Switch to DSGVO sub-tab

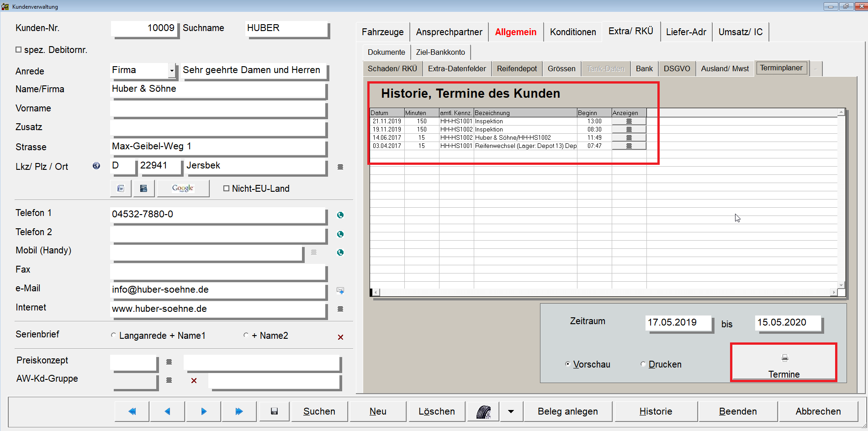click(x=677, y=68)
